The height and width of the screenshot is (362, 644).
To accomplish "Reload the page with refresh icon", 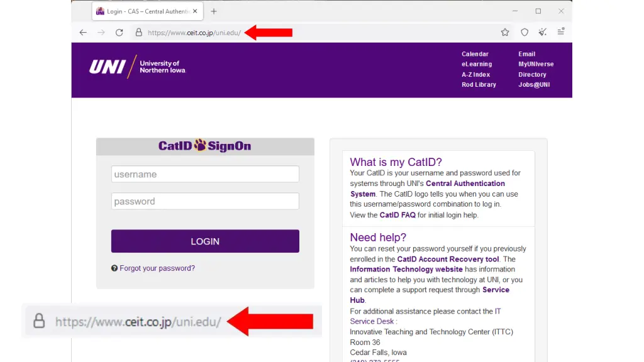I will [x=119, y=33].
